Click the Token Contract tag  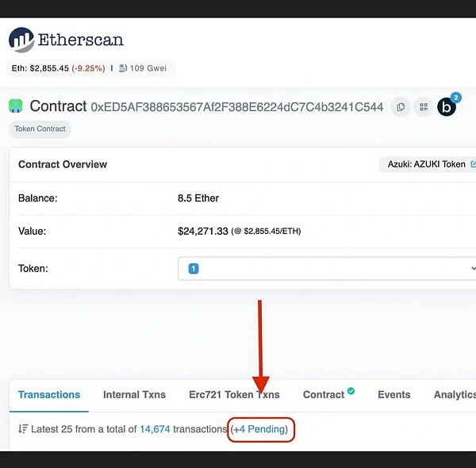pyautogui.click(x=40, y=129)
